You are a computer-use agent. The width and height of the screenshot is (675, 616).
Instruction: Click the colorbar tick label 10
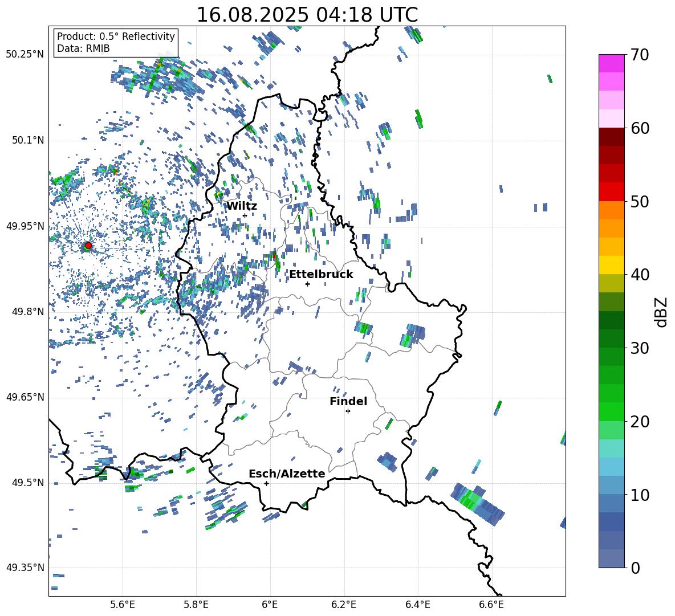640,495
